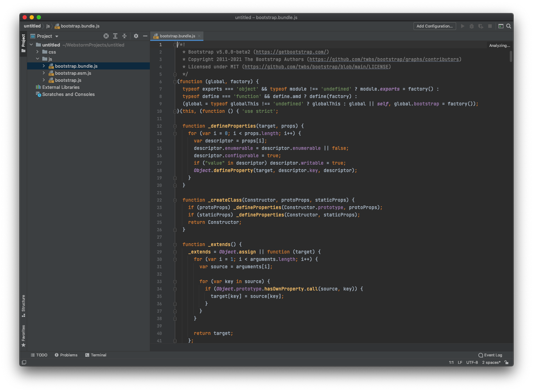Open the Favorites tool window side tab

pos(23,336)
